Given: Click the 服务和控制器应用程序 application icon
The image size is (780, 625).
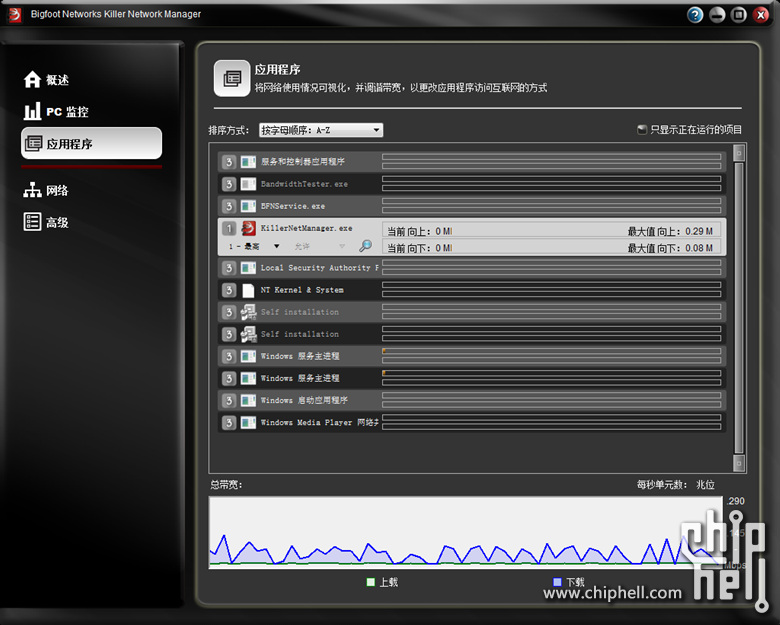Looking at the screenshot, I should point(248,162).
